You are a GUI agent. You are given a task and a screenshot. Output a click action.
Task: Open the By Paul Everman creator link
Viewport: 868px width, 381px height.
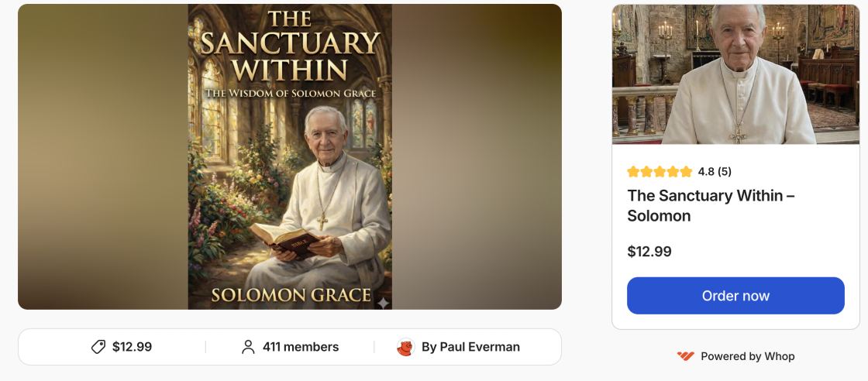tap(470, 347)
